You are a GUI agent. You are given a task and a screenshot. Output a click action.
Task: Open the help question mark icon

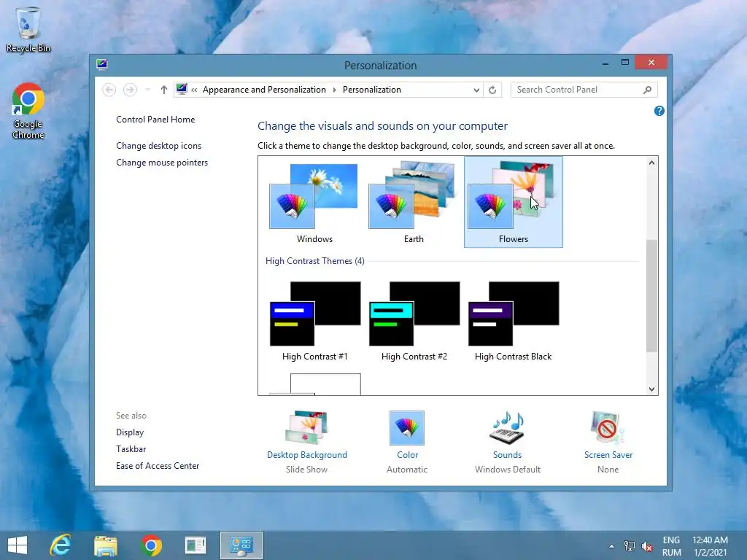point(659,111)
